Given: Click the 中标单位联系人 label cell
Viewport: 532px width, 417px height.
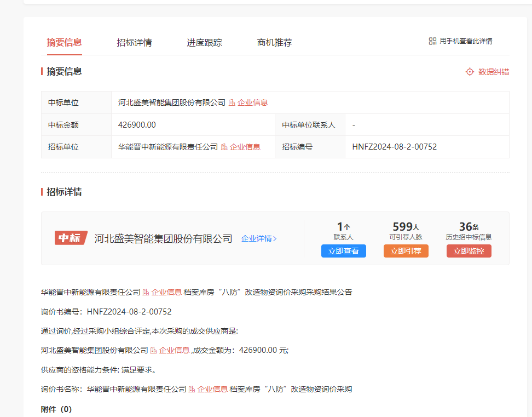Looking at the screenshot, I should click(x=310, y=125).
